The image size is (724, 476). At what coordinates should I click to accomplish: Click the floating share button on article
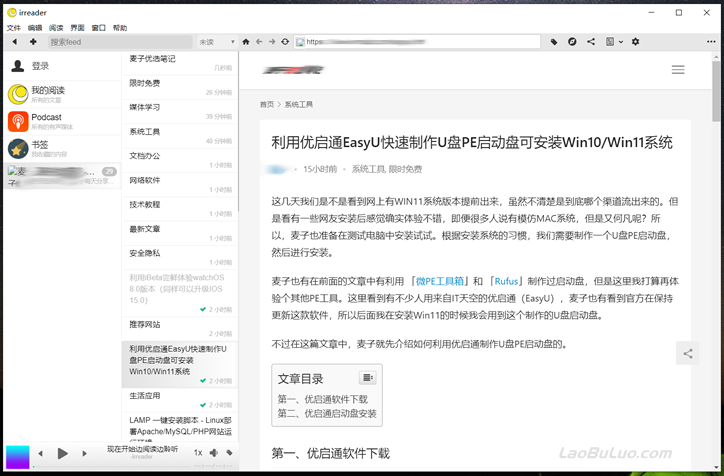coord(688,354)
